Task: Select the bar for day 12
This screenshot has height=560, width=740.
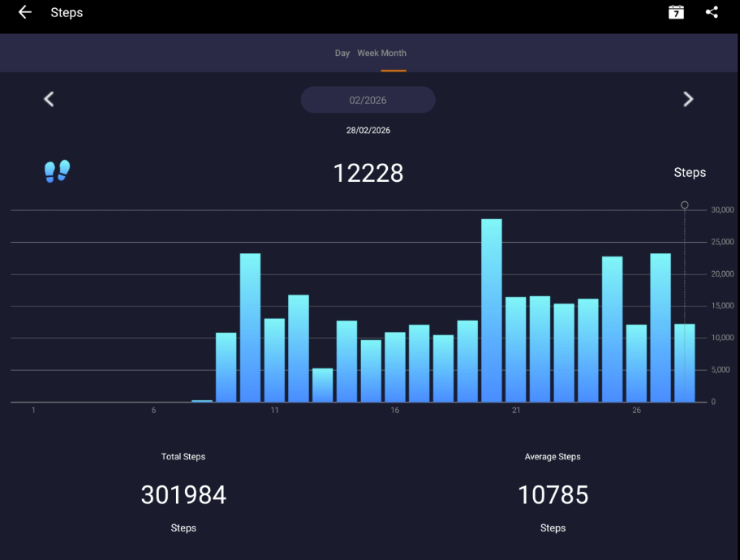Action: click(299, 348)
